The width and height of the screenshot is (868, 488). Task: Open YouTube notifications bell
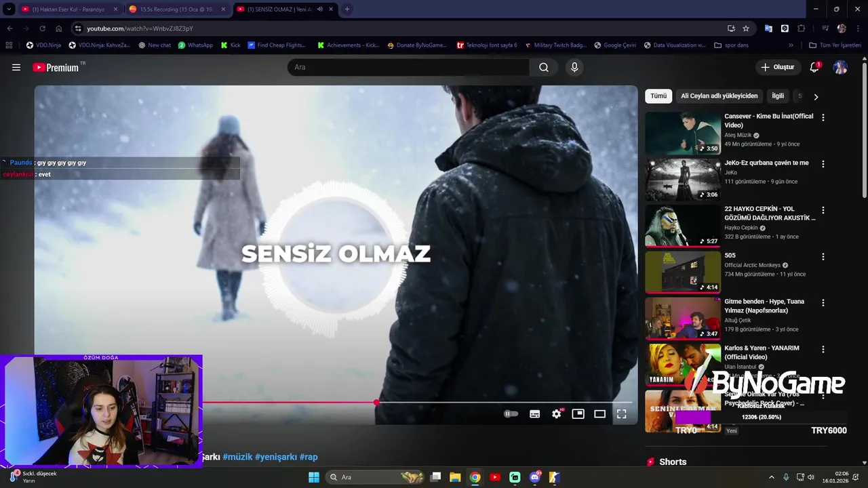(814, 67)
